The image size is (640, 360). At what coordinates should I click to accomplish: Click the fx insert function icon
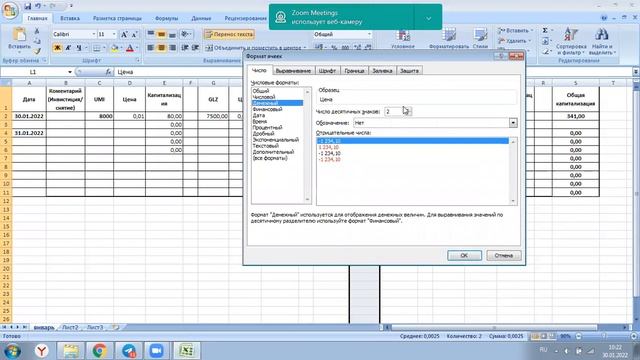[108, 72]
